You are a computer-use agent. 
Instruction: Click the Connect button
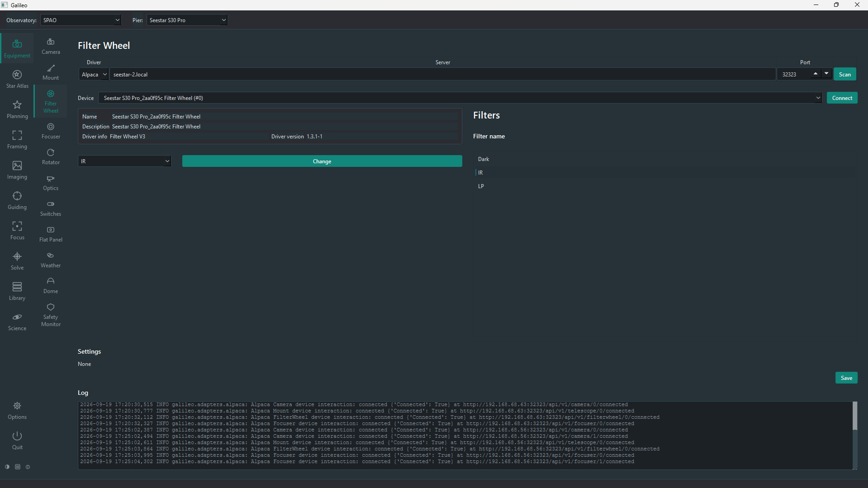[842, 98]
